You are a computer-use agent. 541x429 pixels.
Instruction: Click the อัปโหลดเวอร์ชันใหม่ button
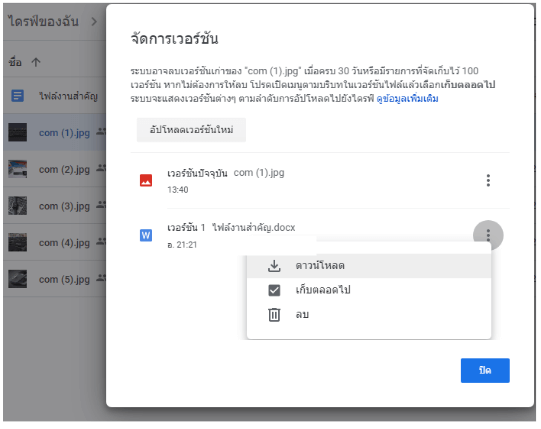191,130
